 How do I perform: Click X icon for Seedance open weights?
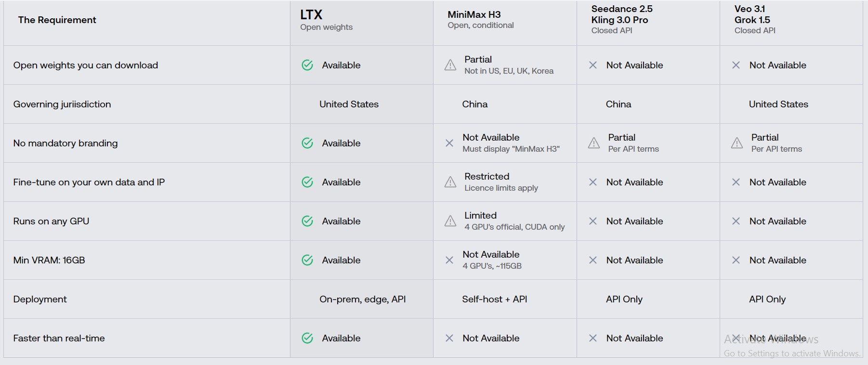tap(593, 65)
